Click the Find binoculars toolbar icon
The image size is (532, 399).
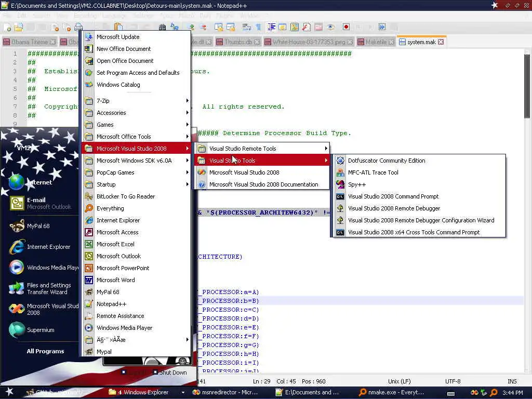pyautogui.click(x=163, y=27)
